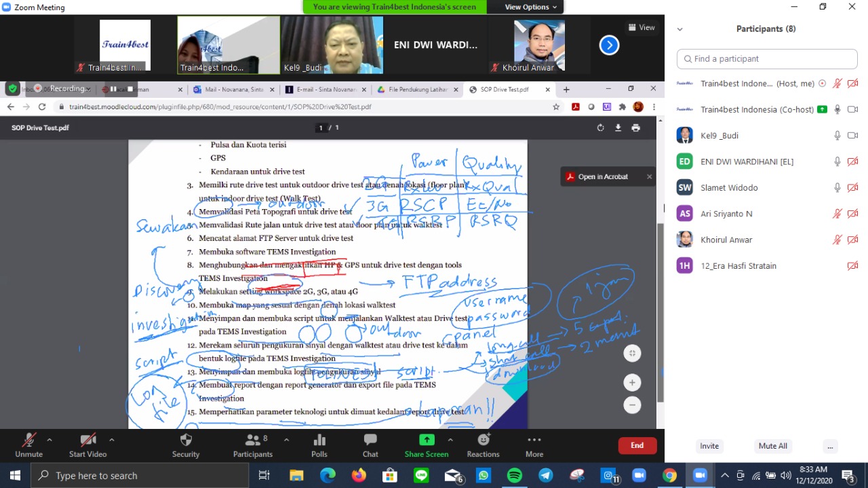The height and width of the screenshot is (488, 868).
Task: Expand the View Options dropdown
Action: pos(531,7)
